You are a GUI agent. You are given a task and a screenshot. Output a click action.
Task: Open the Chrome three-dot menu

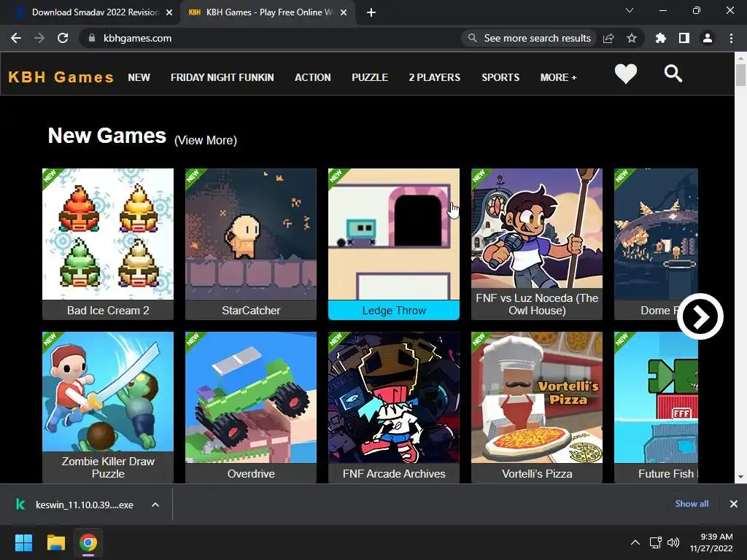tap(731, 38)
